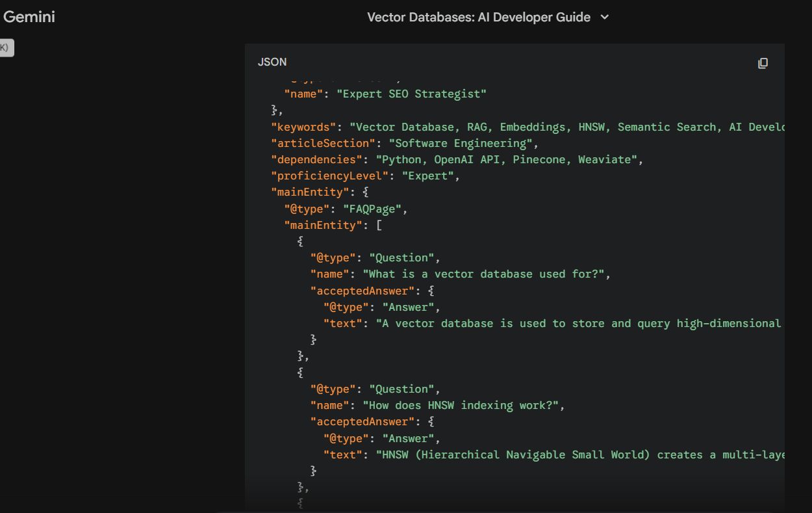Click the question "What is a vector database used for?"
This screenshot has height=513, width=812.
click(486, 274)
